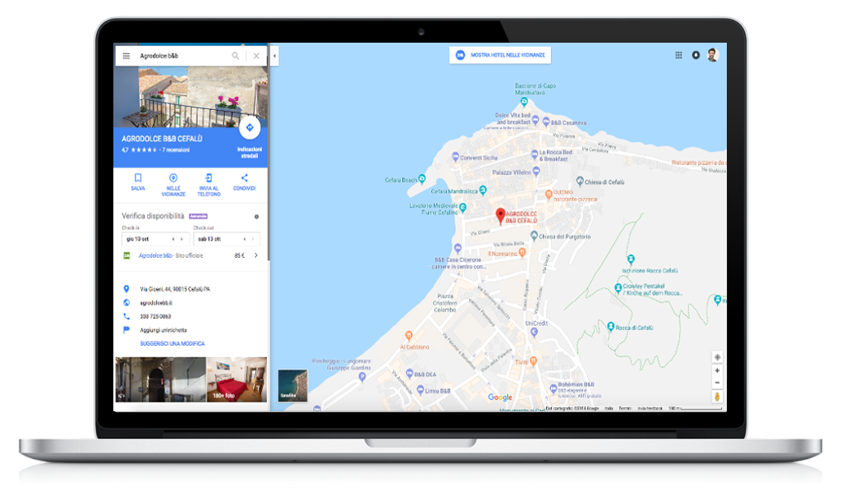Open the agrodolcebb.it website link
The width and height of the screenshot is (841, 504).
[156, 303]
